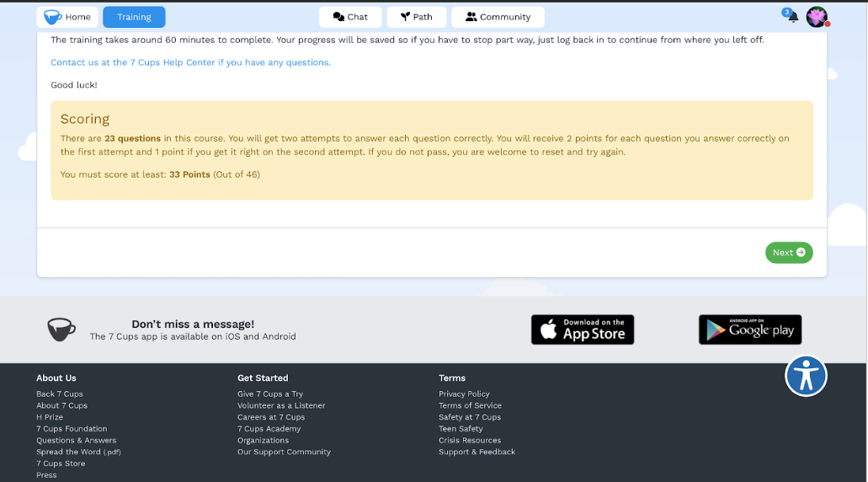Open the Support & Feedback link
This screenshot has width=868, height=482.
(x=477, y=452)
